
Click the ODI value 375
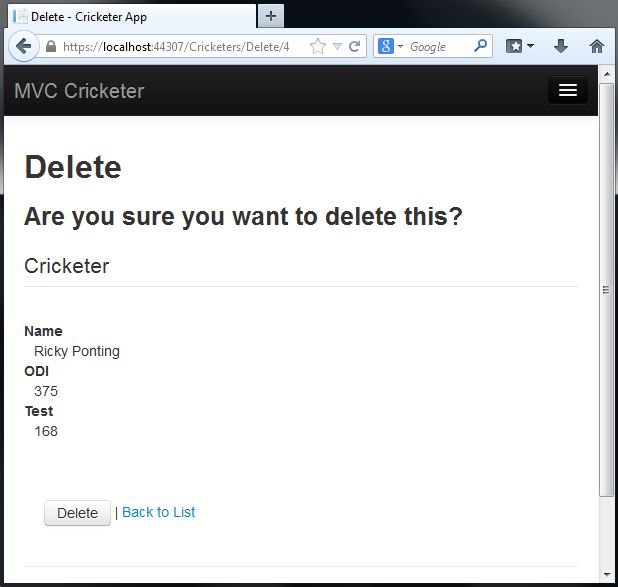click(46, 391)
